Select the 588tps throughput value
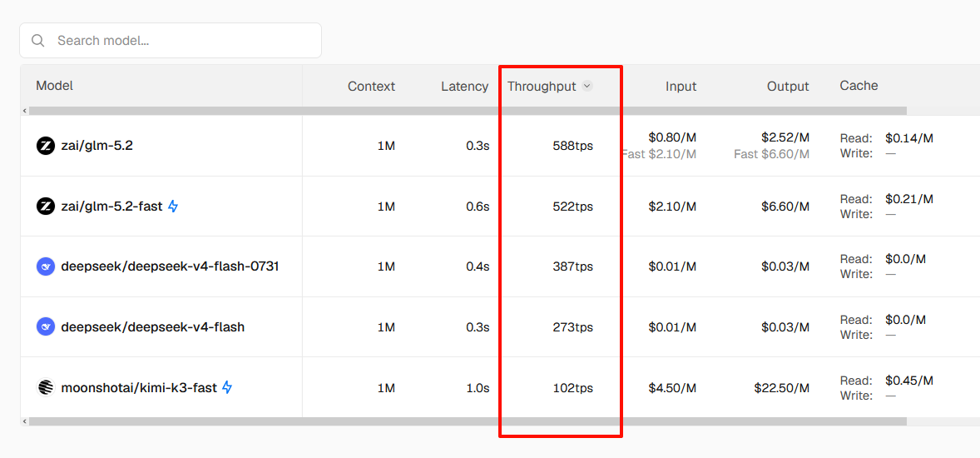The image size is (980, 458). tap(573, 146)
